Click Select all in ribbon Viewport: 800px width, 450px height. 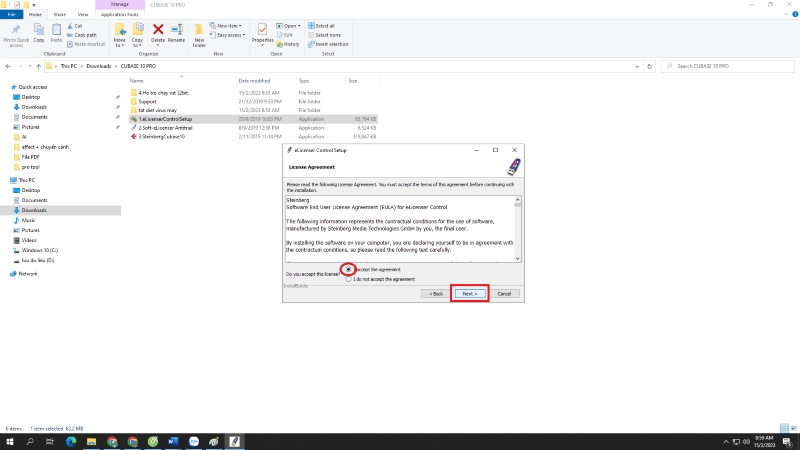tap(321, 26)
